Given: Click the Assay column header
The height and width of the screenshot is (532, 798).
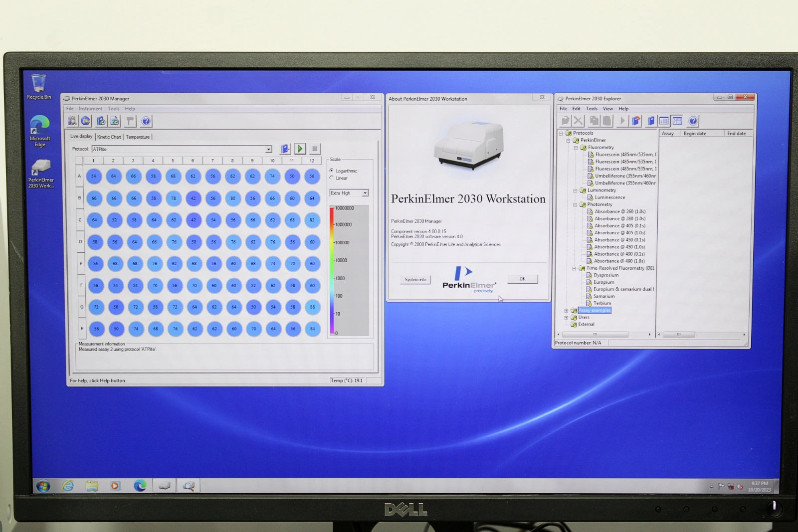Looking at the screenshot, I should click(670, 134).
